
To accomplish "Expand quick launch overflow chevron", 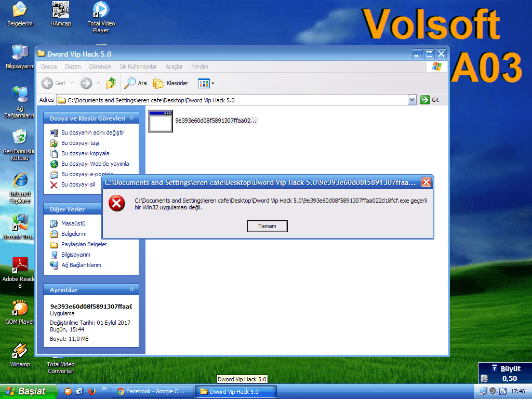I will click(x=104, y=389).
